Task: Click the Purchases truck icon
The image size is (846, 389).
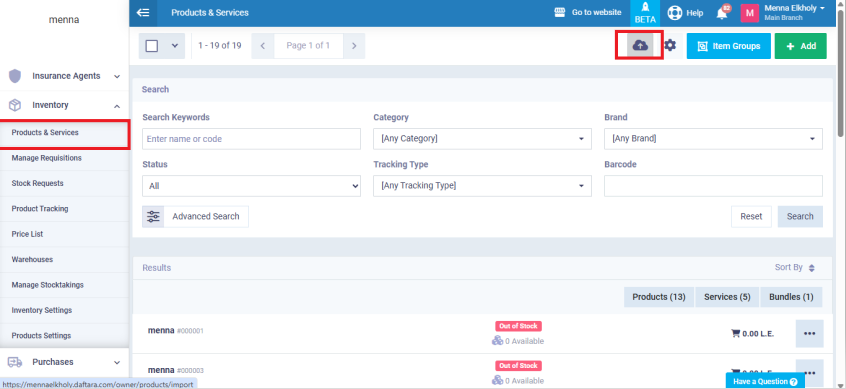Action: pyautogui.click(x=15, y=362)
